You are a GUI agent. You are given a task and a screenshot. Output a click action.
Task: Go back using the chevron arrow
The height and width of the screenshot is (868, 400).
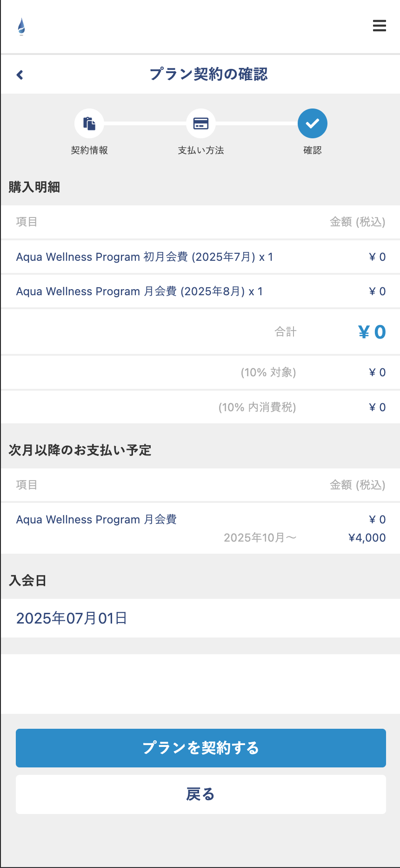[20, 75]
